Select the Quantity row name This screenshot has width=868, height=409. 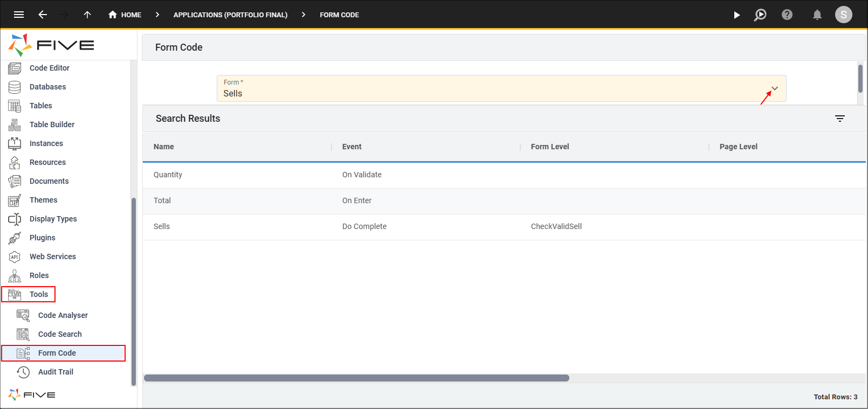[168, 175]
